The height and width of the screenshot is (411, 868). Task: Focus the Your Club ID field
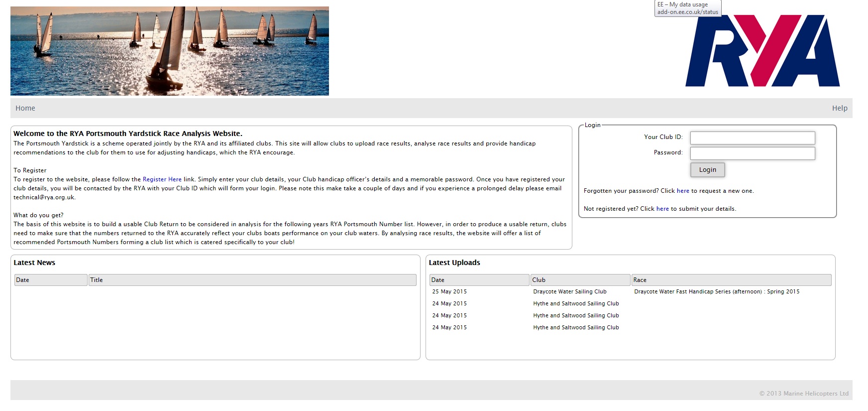point(753,137)
